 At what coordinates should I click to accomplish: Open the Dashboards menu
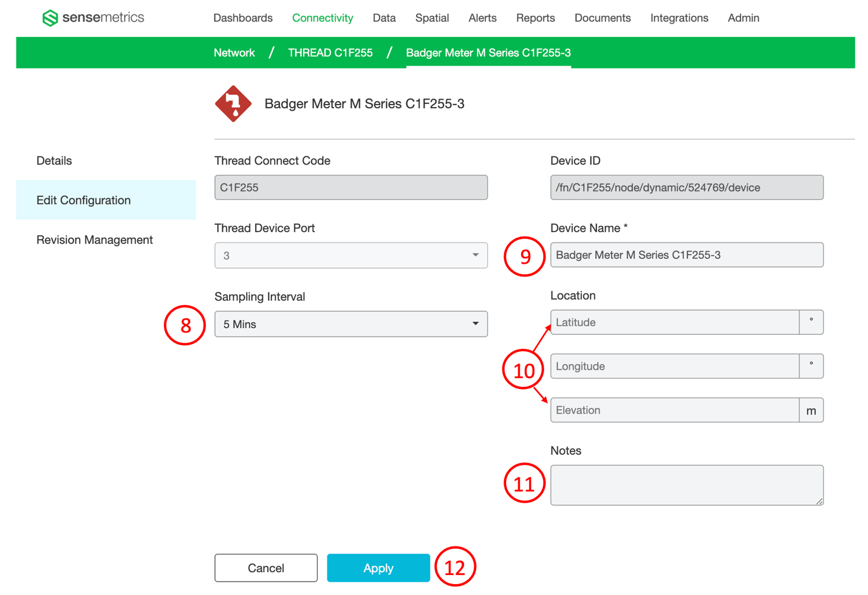(x=243, y=18)
